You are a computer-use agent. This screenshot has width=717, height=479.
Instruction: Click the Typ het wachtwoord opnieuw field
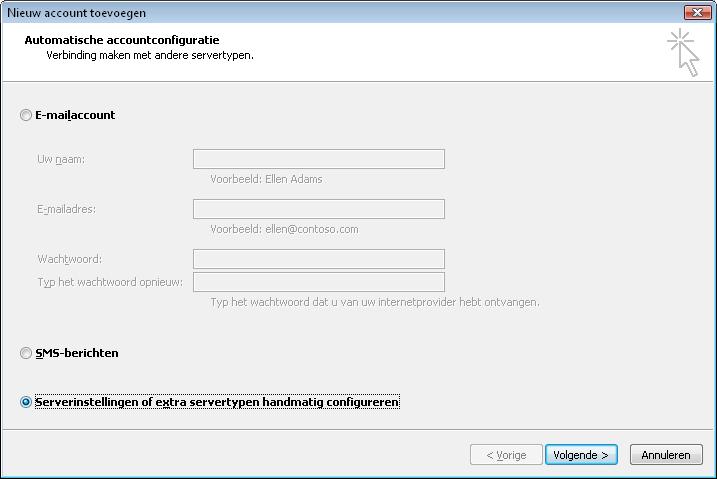point(319,282)
